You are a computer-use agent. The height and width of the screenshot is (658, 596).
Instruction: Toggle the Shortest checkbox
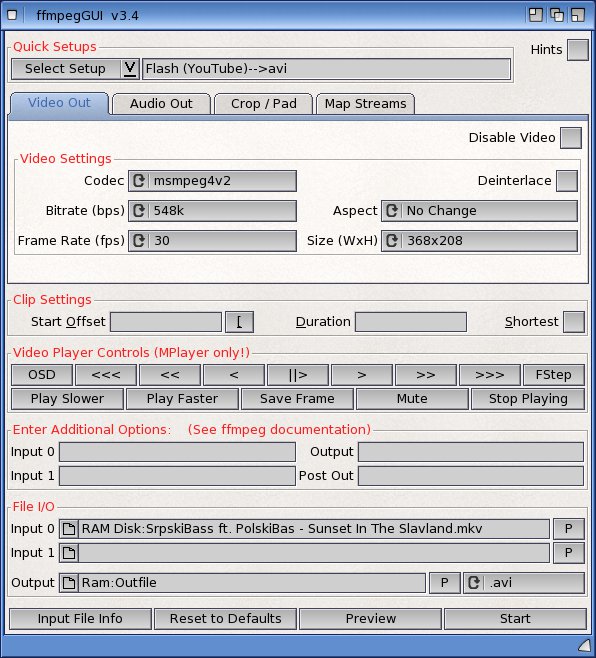click(x=574, y=322)
